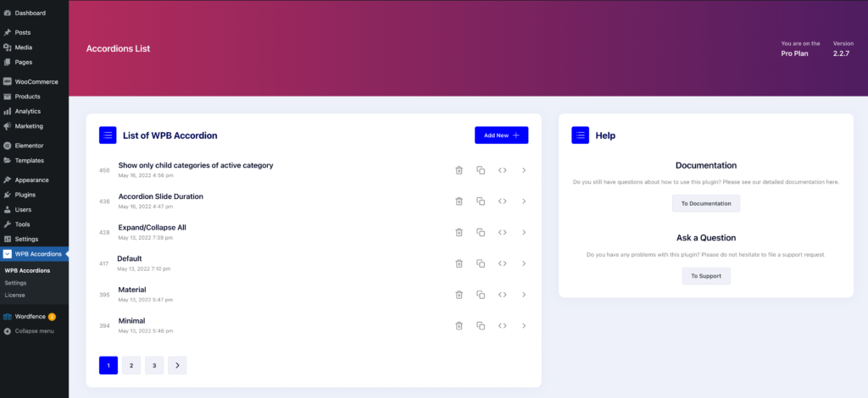Image resolution: width=868 pixels, height=398 pixels.
Task: Click the list icon beside Help heading
Action: [x=580, y=135]
